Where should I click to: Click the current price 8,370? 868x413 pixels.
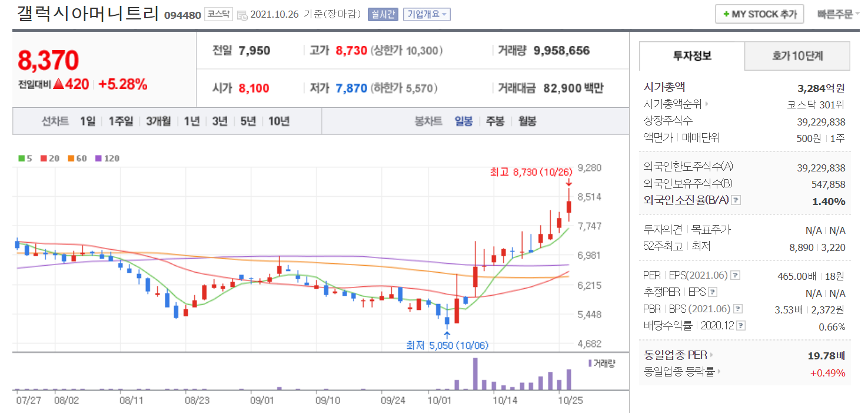point(48,60)
